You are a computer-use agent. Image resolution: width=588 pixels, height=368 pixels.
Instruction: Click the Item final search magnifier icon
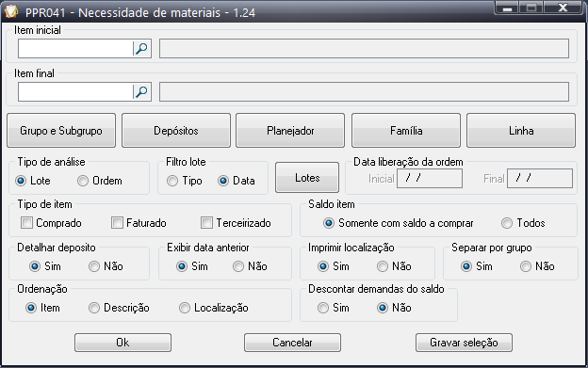tap(141, 91)
